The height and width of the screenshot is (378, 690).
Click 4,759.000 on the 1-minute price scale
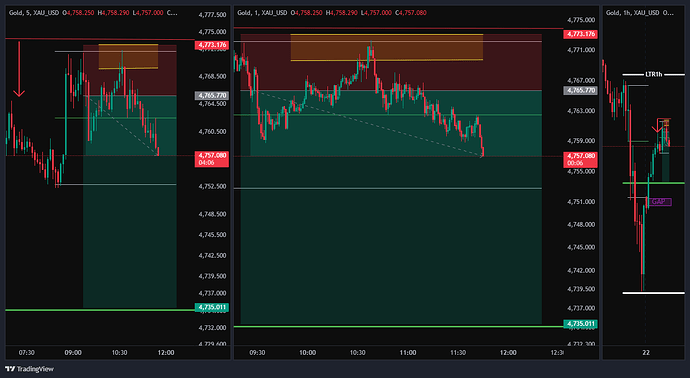[581, 141]
